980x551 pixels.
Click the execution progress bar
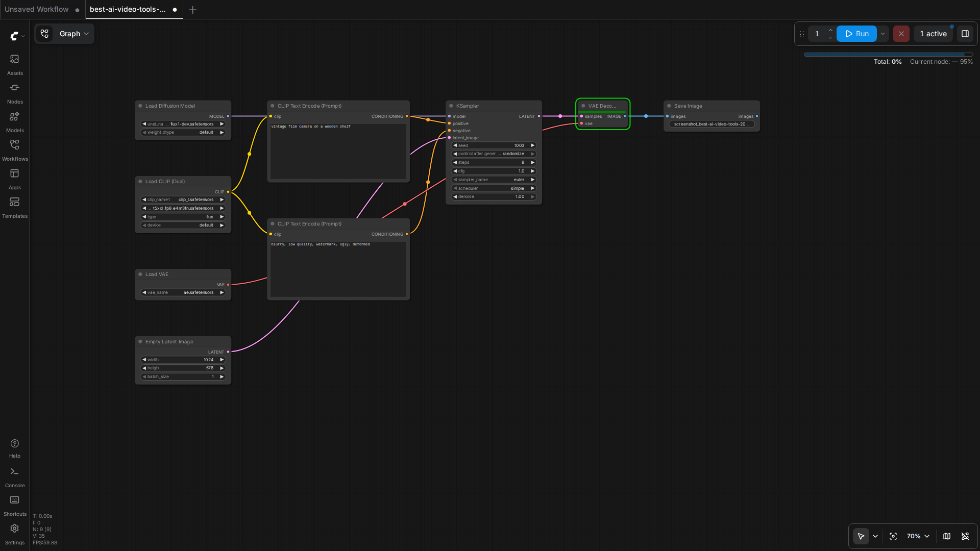pos(888,55)
